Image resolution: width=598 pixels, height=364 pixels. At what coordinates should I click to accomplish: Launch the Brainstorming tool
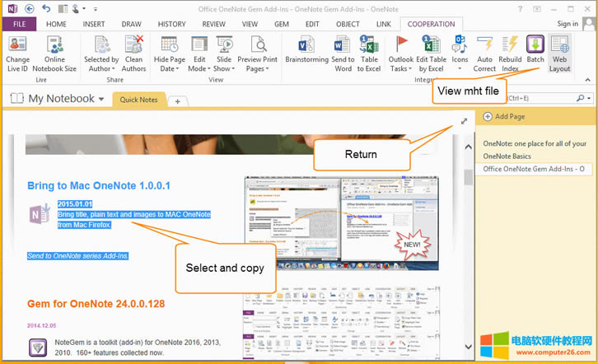click(x=306, y=47)
